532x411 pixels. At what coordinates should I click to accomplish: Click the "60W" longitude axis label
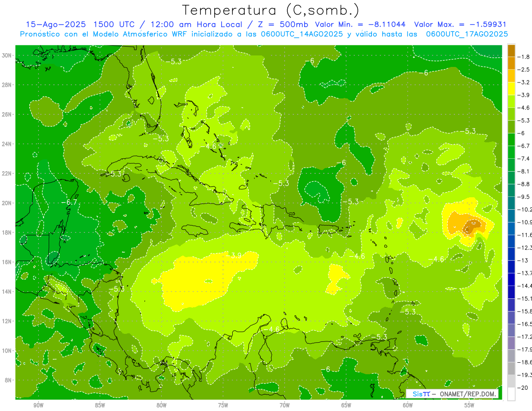point(408,405)
